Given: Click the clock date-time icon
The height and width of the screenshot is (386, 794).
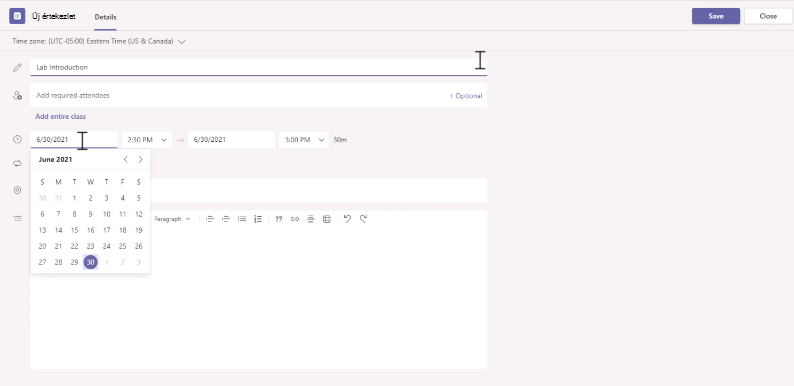Looking at the screenshot, I should [17, 139].
